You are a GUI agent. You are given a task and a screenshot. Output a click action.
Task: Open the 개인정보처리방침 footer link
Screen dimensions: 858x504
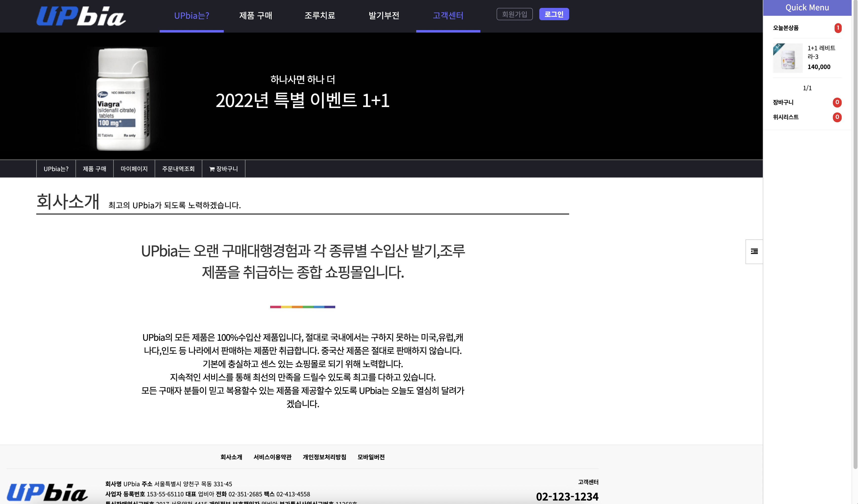tap(324, 457)
